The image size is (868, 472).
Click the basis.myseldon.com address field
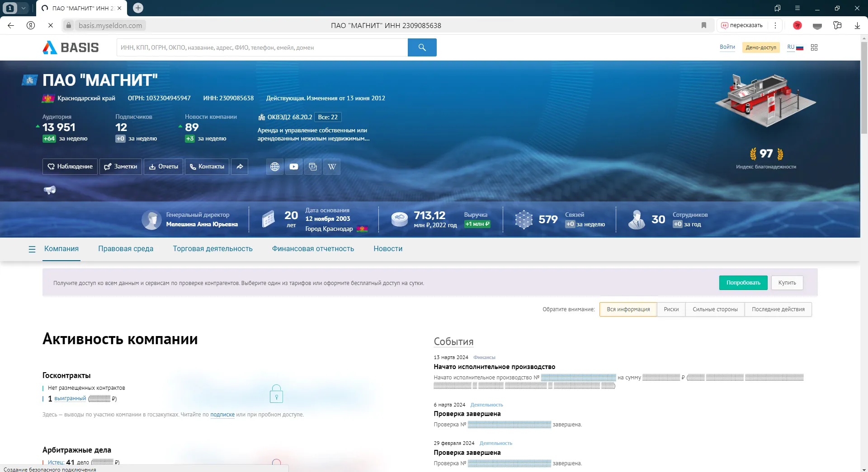(110, 25)
